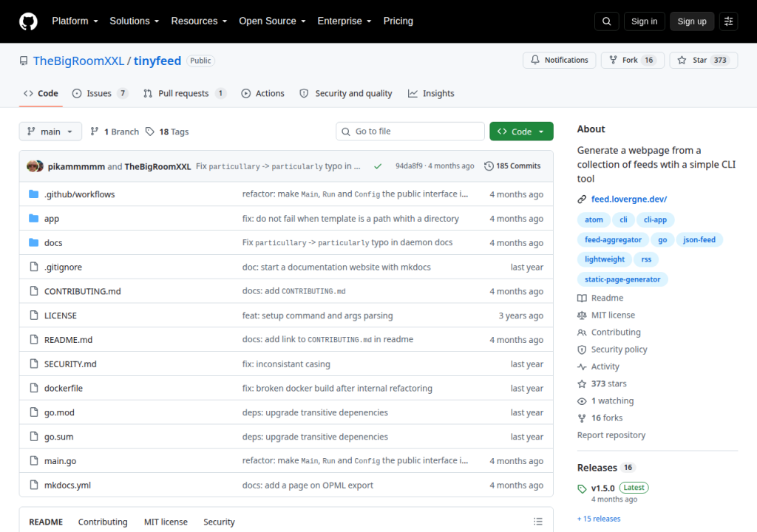Screen dimensions: 757x532
Task: Open the GitHub homepage logo
Action: [x=28, y=21]
